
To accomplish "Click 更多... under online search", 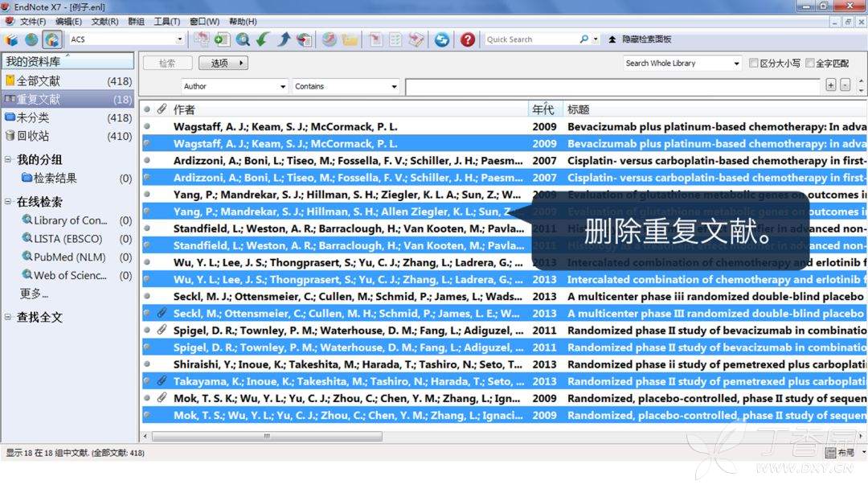I will click(x=34, y=294).
